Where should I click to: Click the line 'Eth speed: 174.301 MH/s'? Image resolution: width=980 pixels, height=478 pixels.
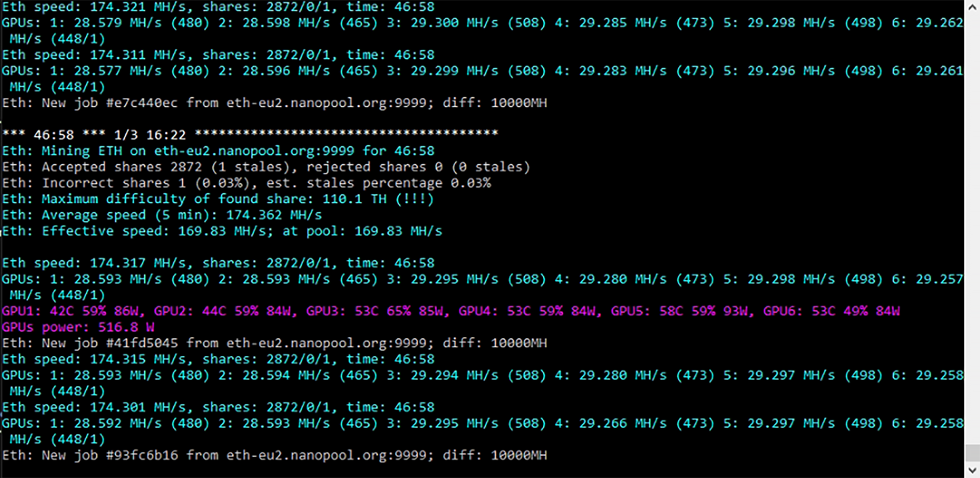coord(218,407)
